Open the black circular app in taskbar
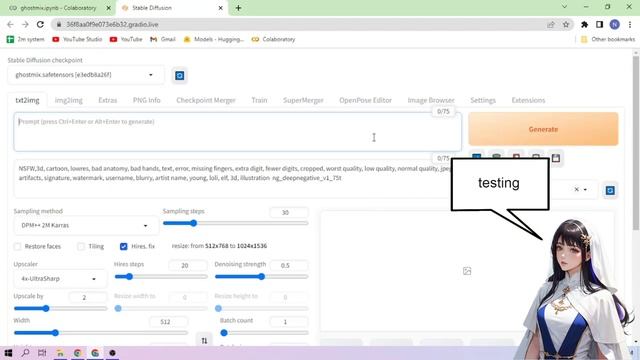The width and height of the screenshot is (640, 360). (x=112, y=353)
